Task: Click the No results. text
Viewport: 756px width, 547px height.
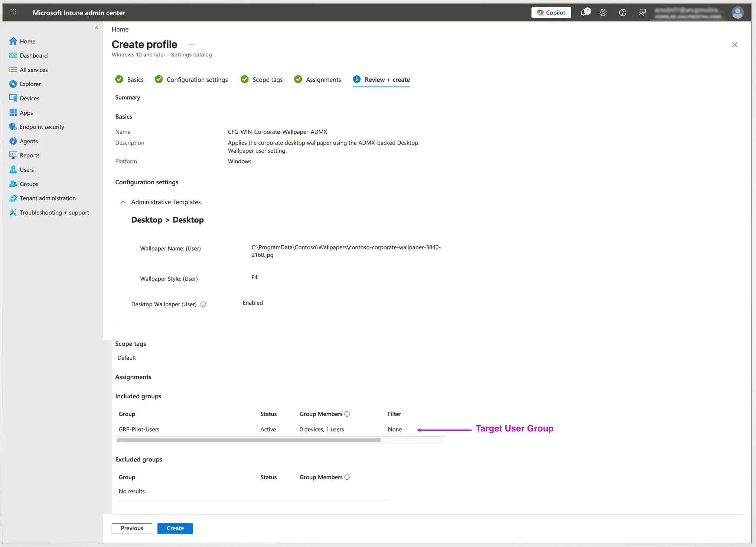Action: 132,491
